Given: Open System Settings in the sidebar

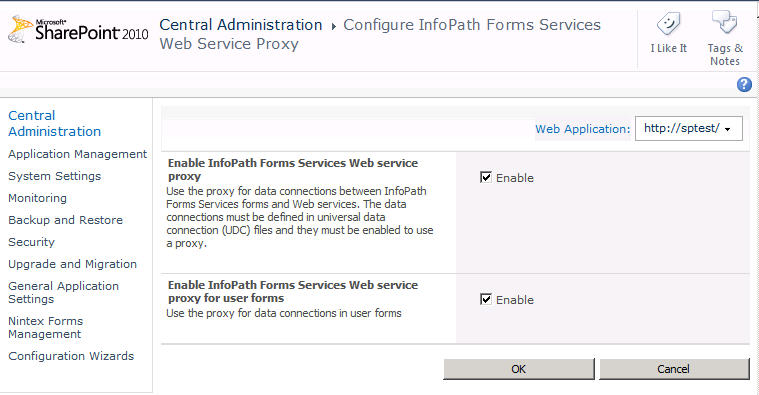Looking at the screenshot, I should pos(55,176).
